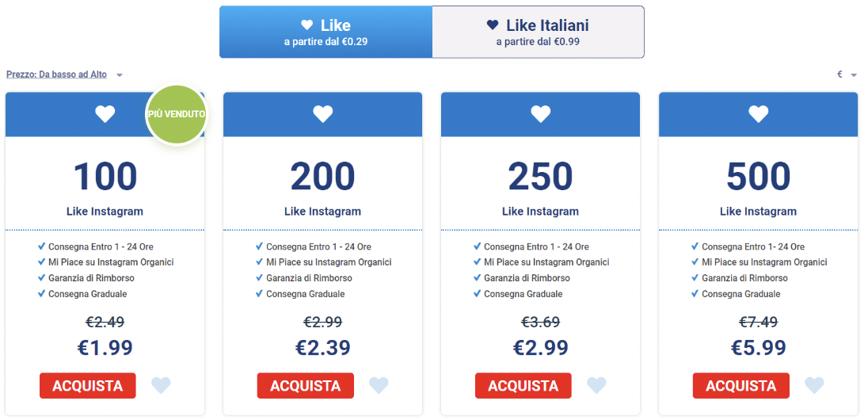
Task: Toggle the wishlist heart for the 200 likes package
Action: click(379, 385)
